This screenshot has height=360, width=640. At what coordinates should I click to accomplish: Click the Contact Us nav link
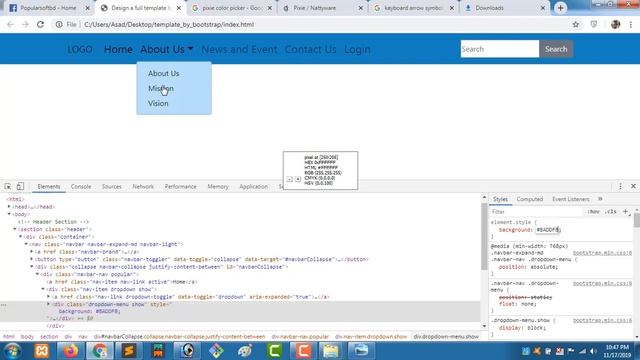coord(311,49)
